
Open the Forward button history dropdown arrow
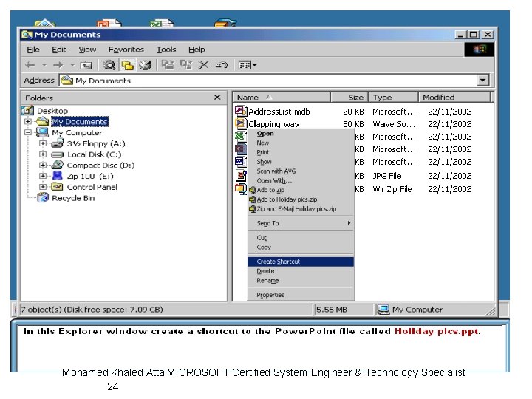click(72, 65)
